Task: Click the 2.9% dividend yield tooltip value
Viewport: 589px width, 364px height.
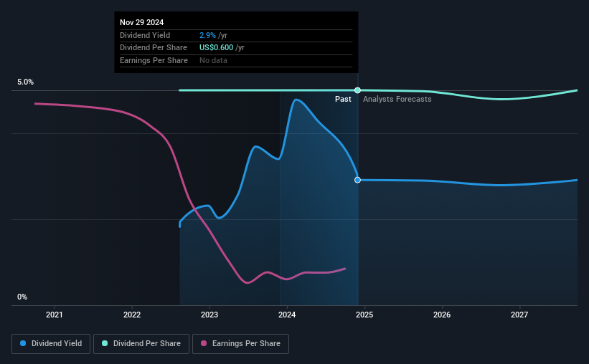Action: click(x=207, y=35)
